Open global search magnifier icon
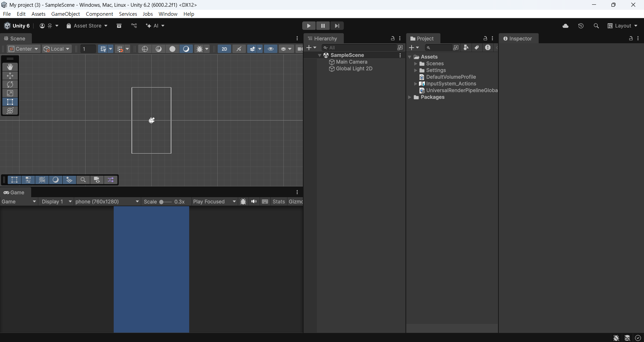Viewport: 644px width, 342px height. [x=596, y=26]
